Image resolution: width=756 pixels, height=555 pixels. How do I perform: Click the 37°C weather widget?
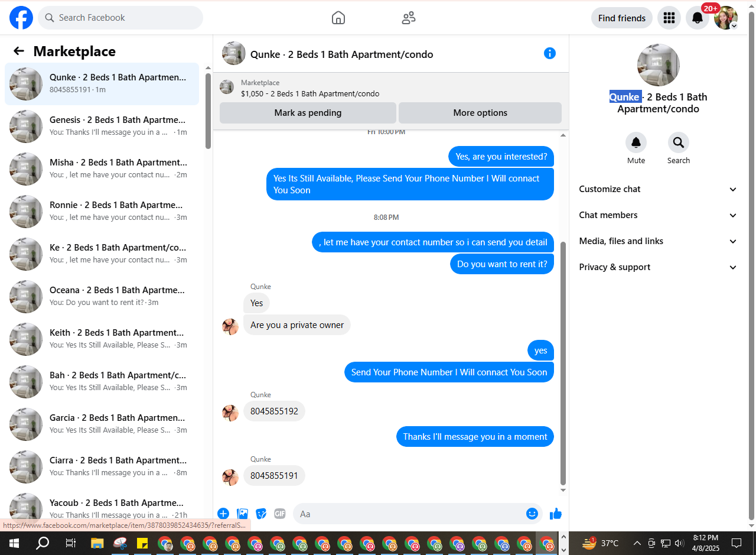coord(601,543)
